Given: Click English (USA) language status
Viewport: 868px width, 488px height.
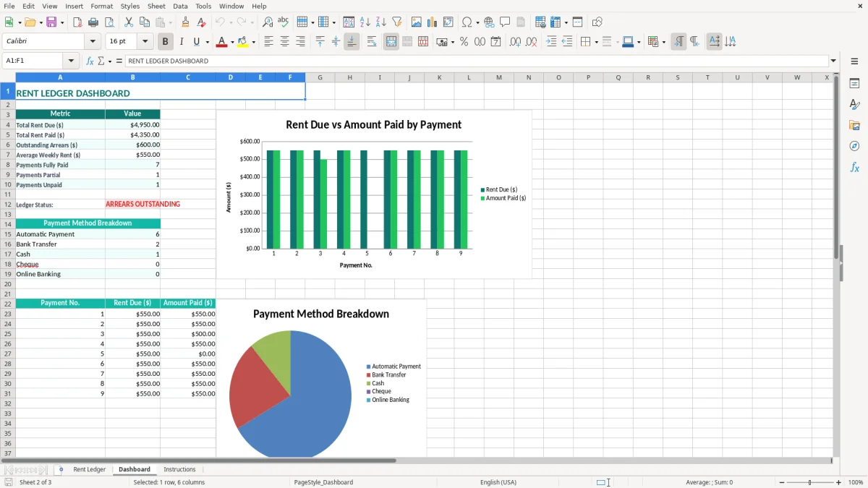Looking at the screenshot, I should click(x=498, y=482).
